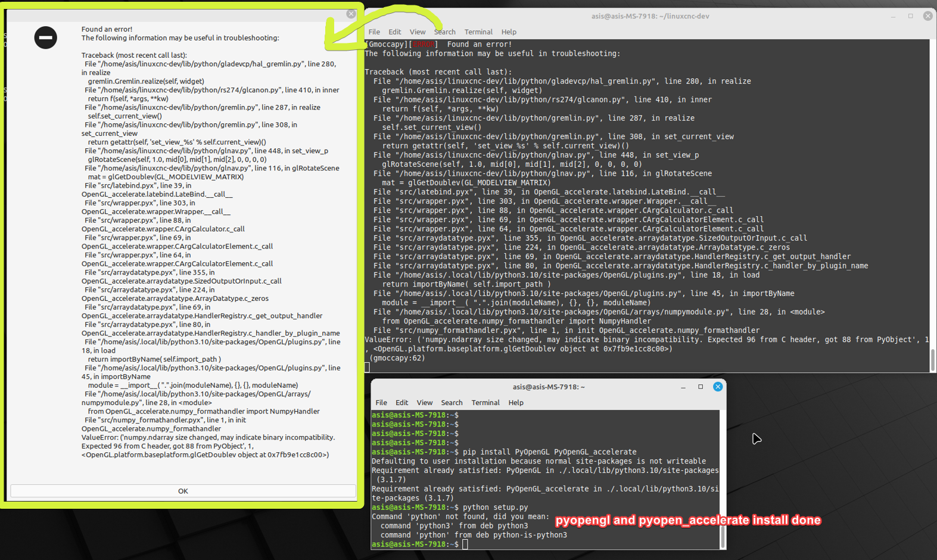The image size is (937, 560).
Task: Open Terminal menu in linuxcnc-dev terminal
Action: 478,32
